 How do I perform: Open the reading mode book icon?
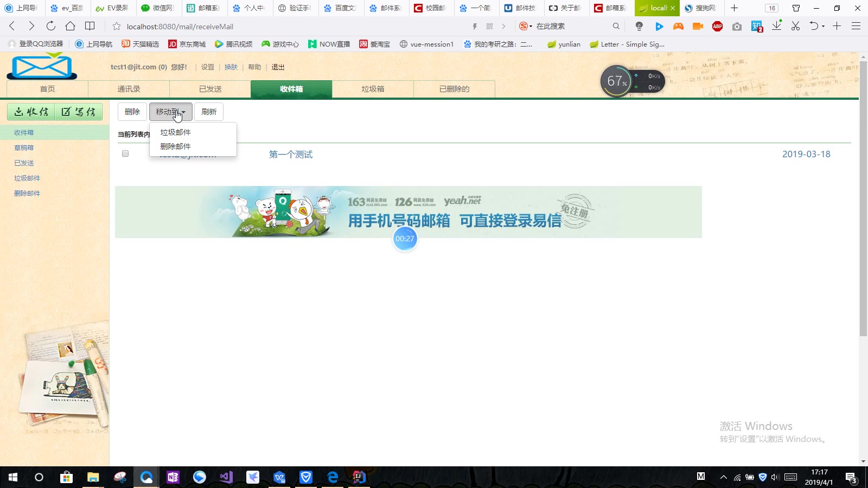(x=90, y=26)
